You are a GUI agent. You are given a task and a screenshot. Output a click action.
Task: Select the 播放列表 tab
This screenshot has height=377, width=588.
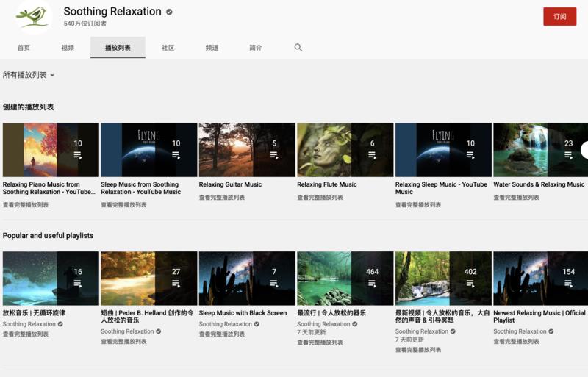pyautogui.click(x=118, y=48)
